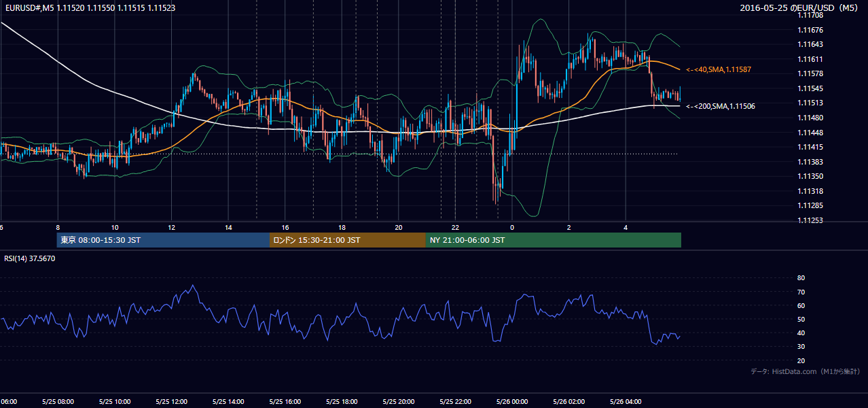
Task: Click the hour 12 tick under the chart
Action: 171,228
